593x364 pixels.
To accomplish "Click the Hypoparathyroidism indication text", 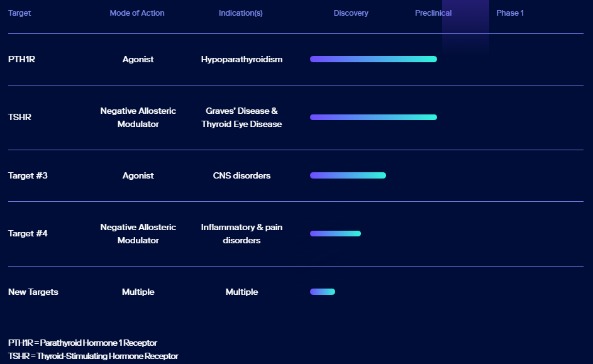I will [241, 59].
